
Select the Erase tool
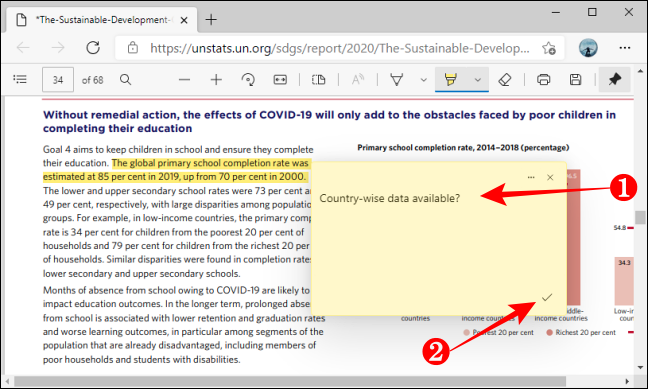[x=505, y=79]
